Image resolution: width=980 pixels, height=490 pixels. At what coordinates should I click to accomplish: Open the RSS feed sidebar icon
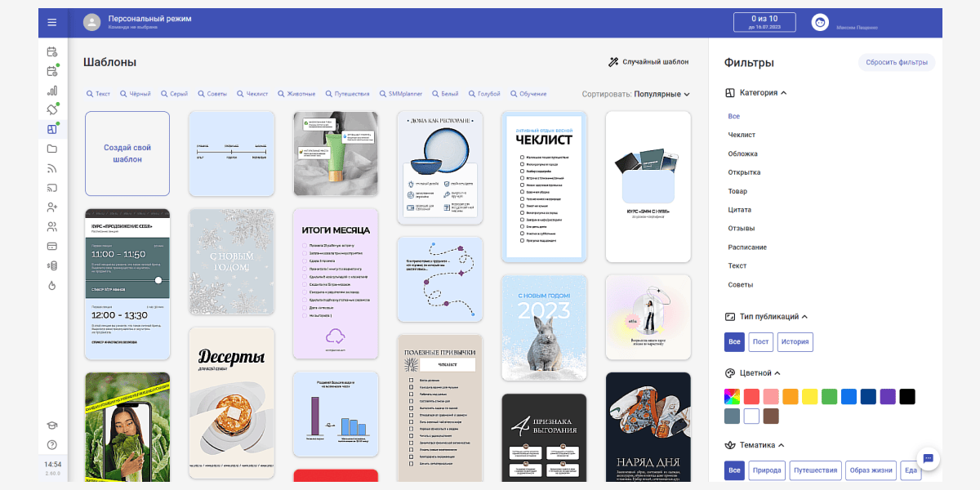[x=52, y=169]
